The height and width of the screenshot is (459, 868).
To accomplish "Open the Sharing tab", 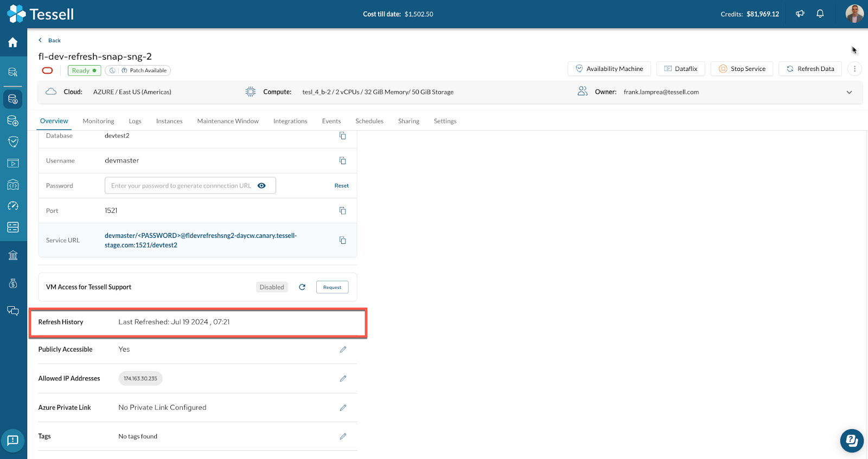I will (x=409, y=121).
